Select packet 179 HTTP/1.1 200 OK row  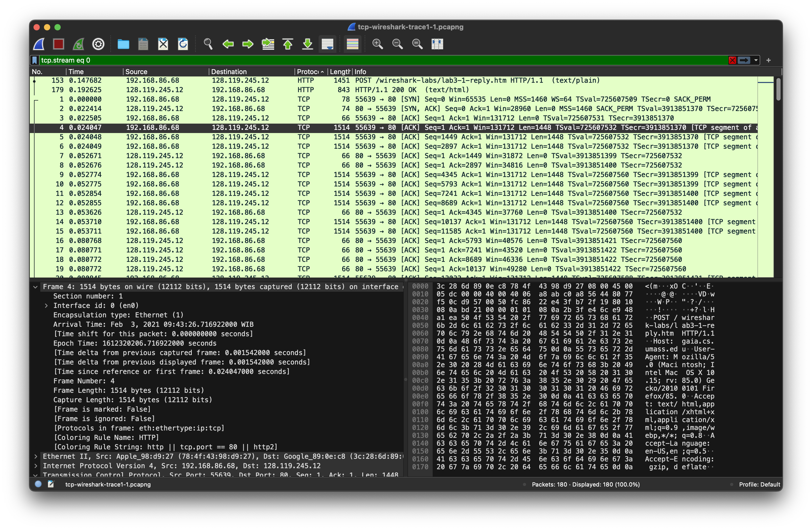click(x=392, y=90)
